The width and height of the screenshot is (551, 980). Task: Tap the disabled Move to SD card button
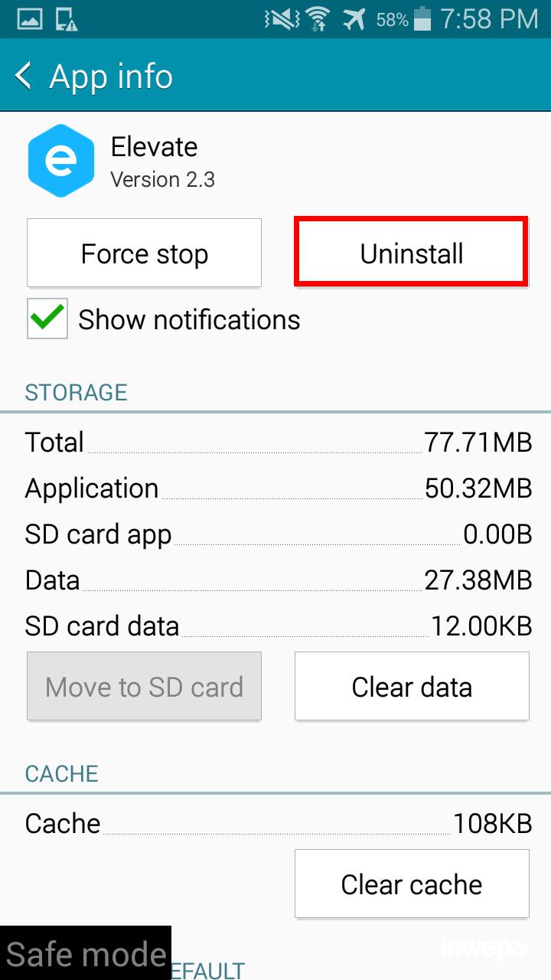[x=144, y=687]
